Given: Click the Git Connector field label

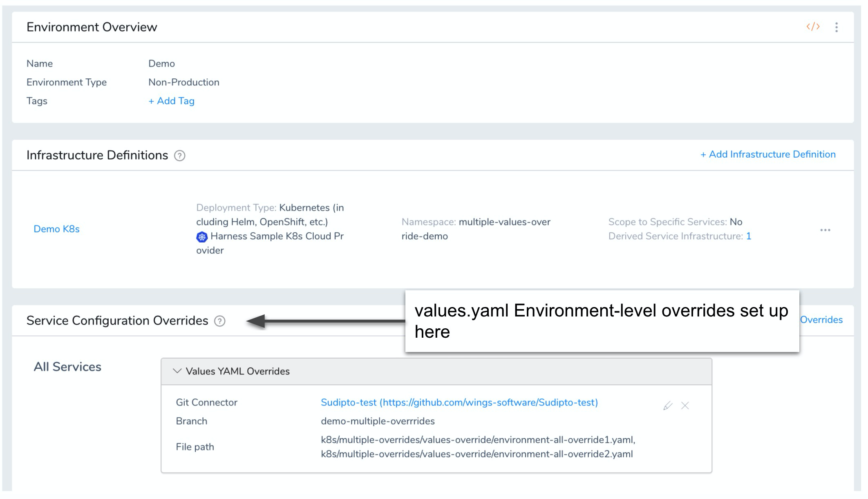Looking at the screenshot, I should pos(206,403).
